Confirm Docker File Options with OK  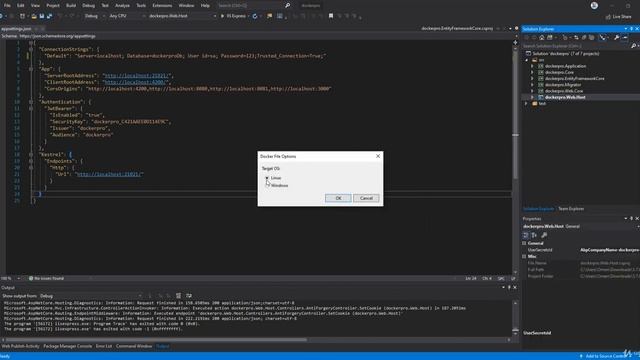[338, 198]
